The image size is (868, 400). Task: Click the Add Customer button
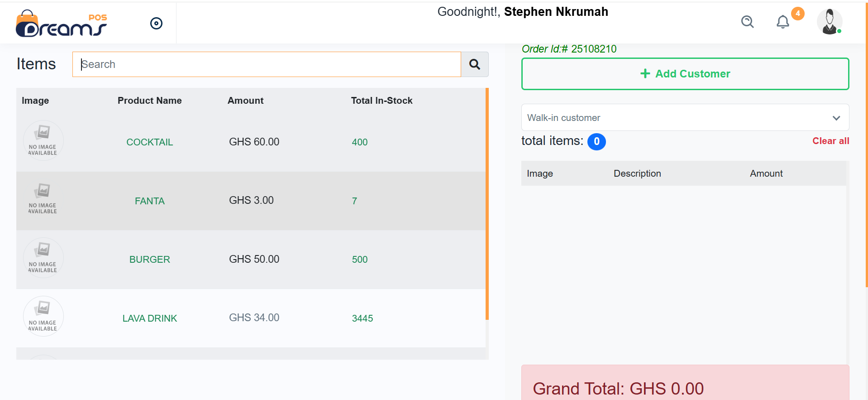click(x=685, y=74)
